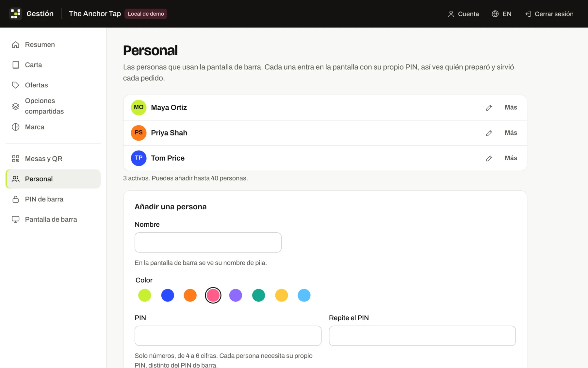The width and height of the screenshot is (588, 368).
Task: Click the pencil edit icon for Maya Ortiz
Action: coord(489,108)
